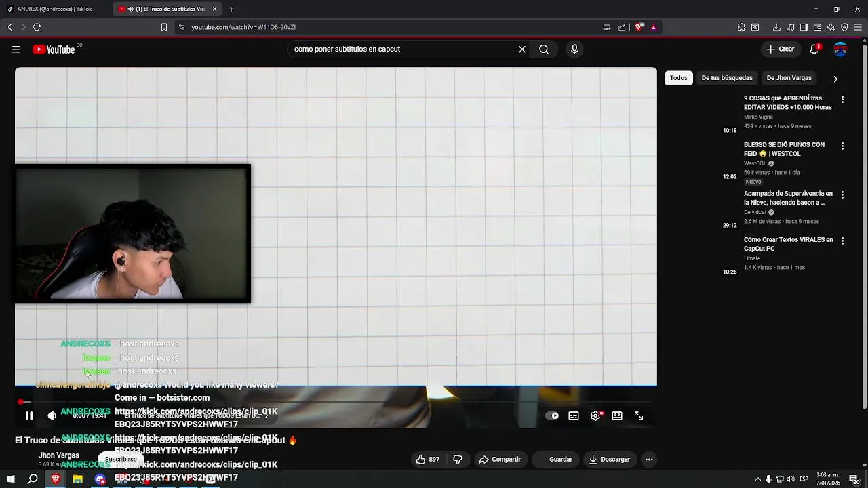Image resolution: width=868 pixels, height=488 pixels.
Task: Toggle the browser sidebar panel
Action: point(804,27)
